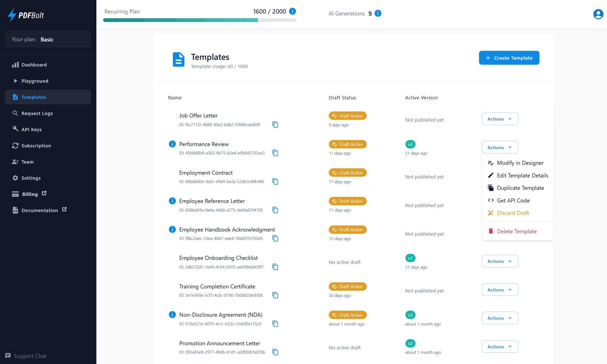Expand Actions for Employee Onboarding Checklist
The width and height of the screenshot is (607, 364).
[500, 261]
